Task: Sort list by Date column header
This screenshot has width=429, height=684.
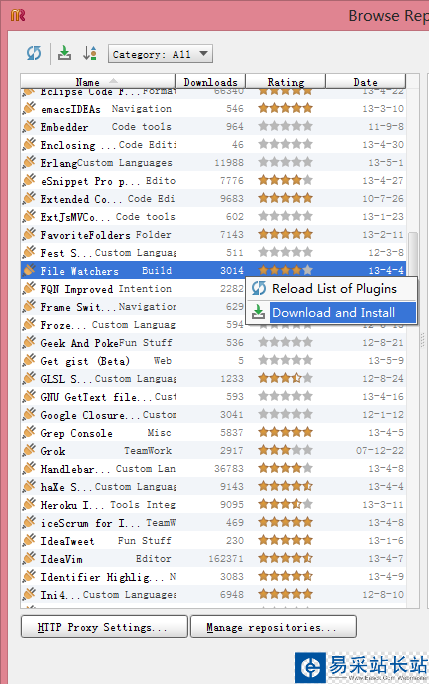Action: (x=365, y=82)
